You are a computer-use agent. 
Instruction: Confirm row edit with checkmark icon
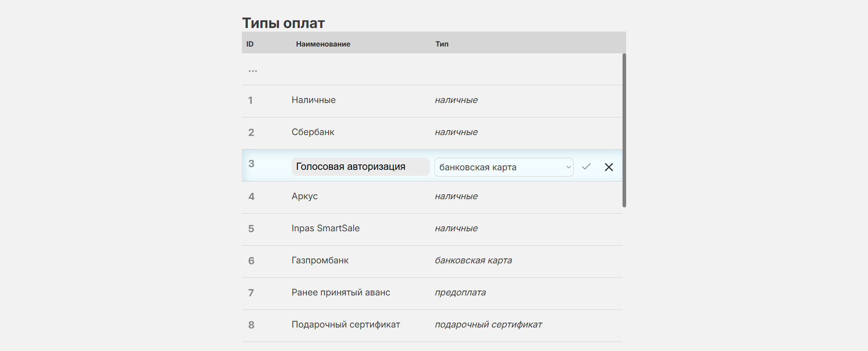tap(586, 167)
